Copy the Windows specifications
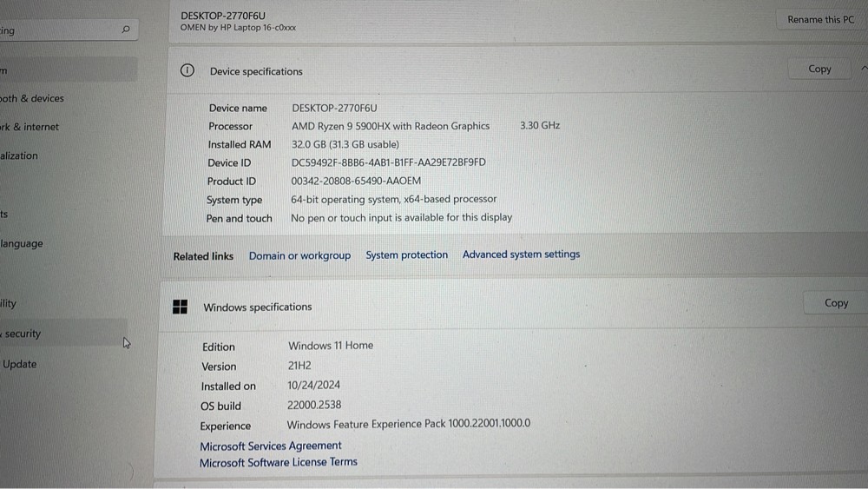The height and width of the screenshot is (489, 868). [x=835, y=303]
